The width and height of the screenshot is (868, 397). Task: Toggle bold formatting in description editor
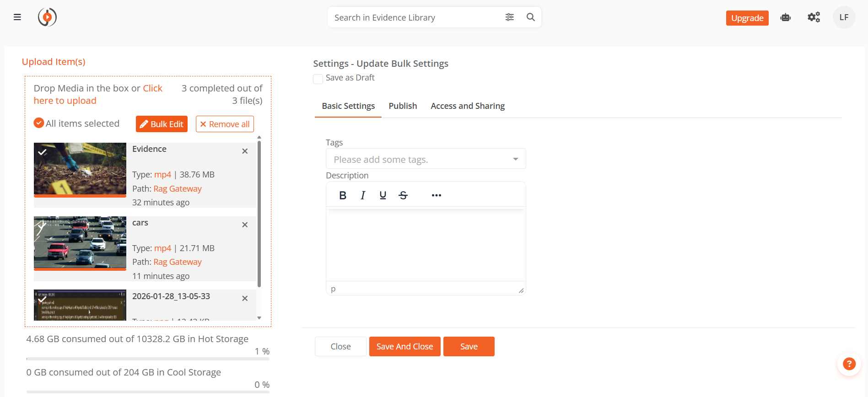(x=342, y=195)
